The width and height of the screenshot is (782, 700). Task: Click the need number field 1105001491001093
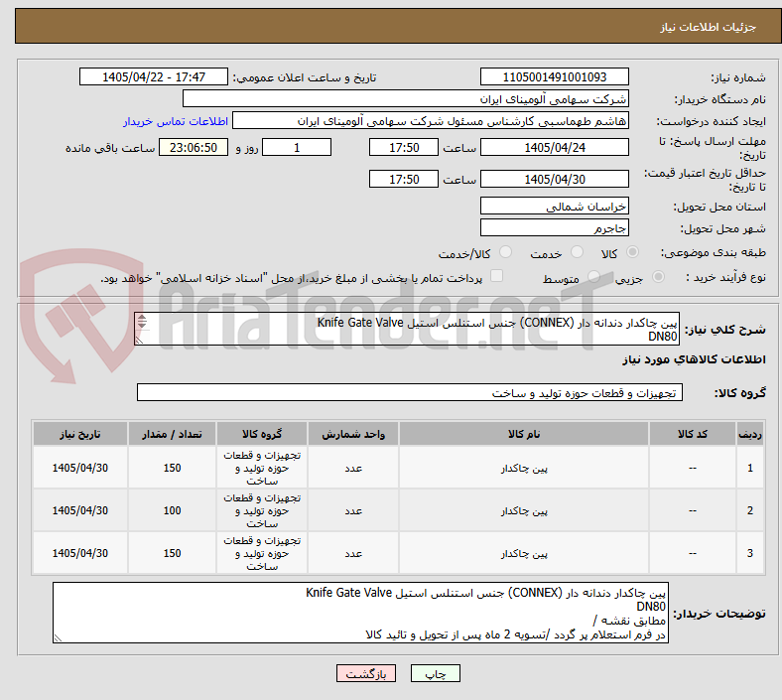pos(554,76)
